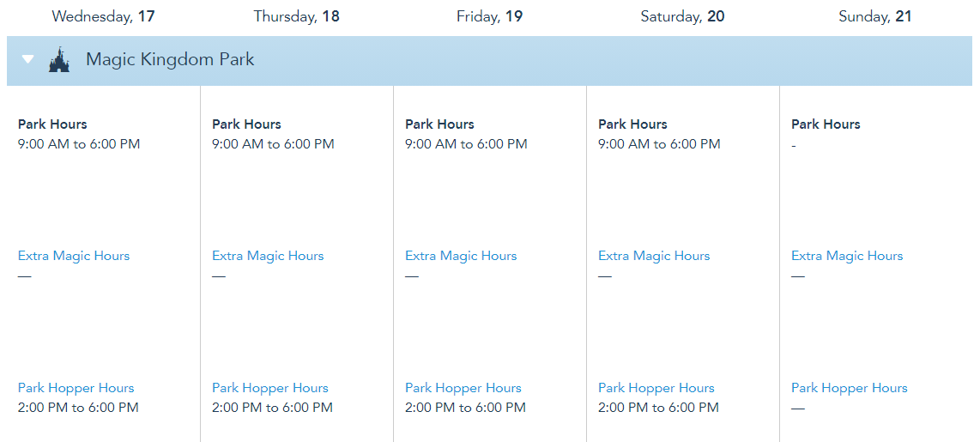Open Wednesday's Park Hopper Hours link
980x442 pixels.
tap(76, 388)
